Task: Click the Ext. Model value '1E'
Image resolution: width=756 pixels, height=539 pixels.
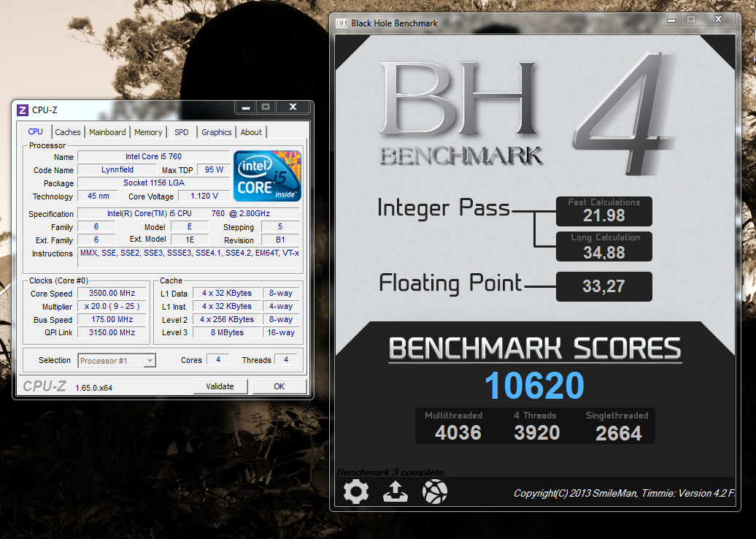Action: coord(190,240)
